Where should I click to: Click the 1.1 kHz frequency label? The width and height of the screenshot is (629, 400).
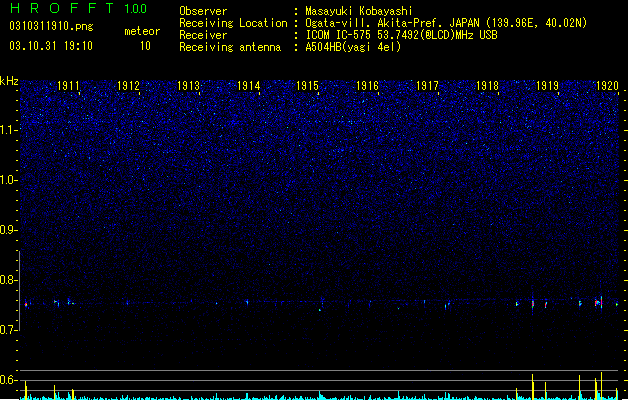coord(9,130)
